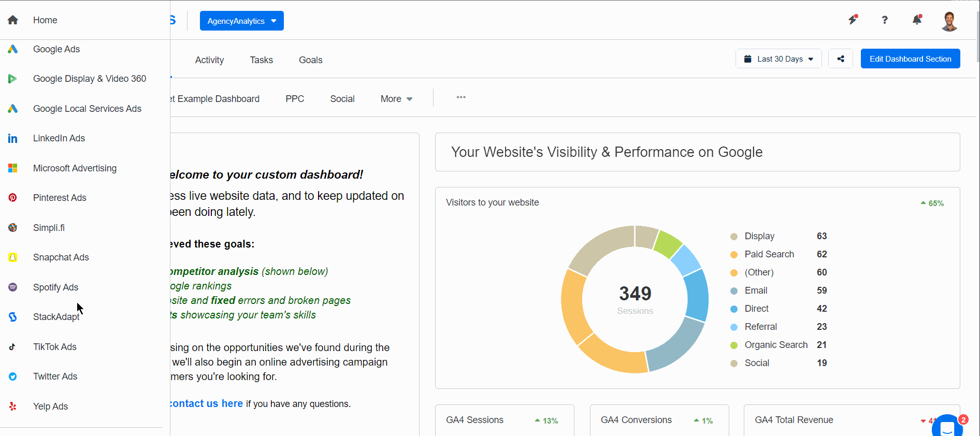Click the Home icon in sidebar
This screenshot has width=980, height=436.
13,20
